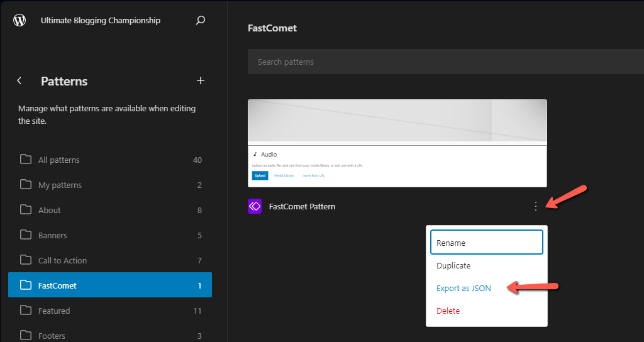644x342 pixels.
Task: Click the Search patterns input field
Action: [440, 62]
